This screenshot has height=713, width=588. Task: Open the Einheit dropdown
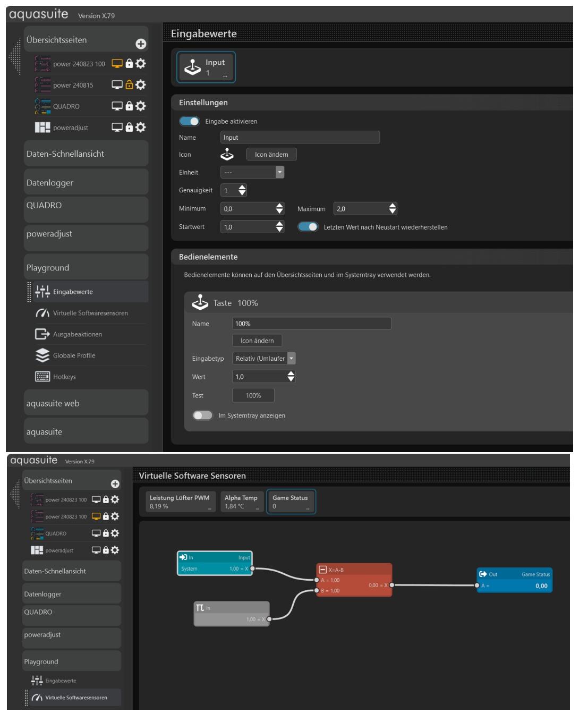[252, 172]
